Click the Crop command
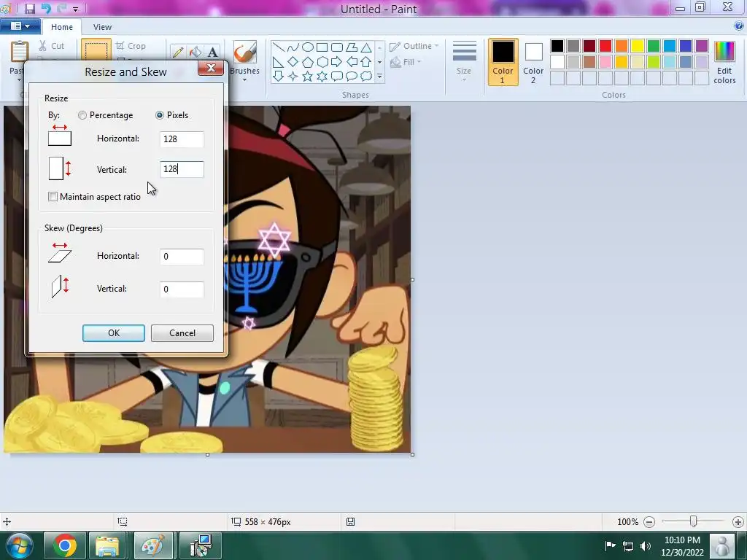The image size is (747, 560). point(131,46)
